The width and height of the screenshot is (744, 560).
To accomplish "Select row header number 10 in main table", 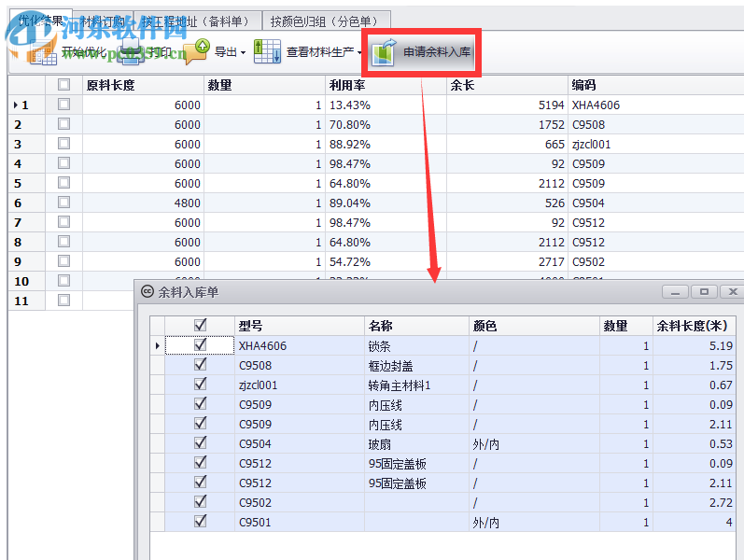I will (26, 281).
